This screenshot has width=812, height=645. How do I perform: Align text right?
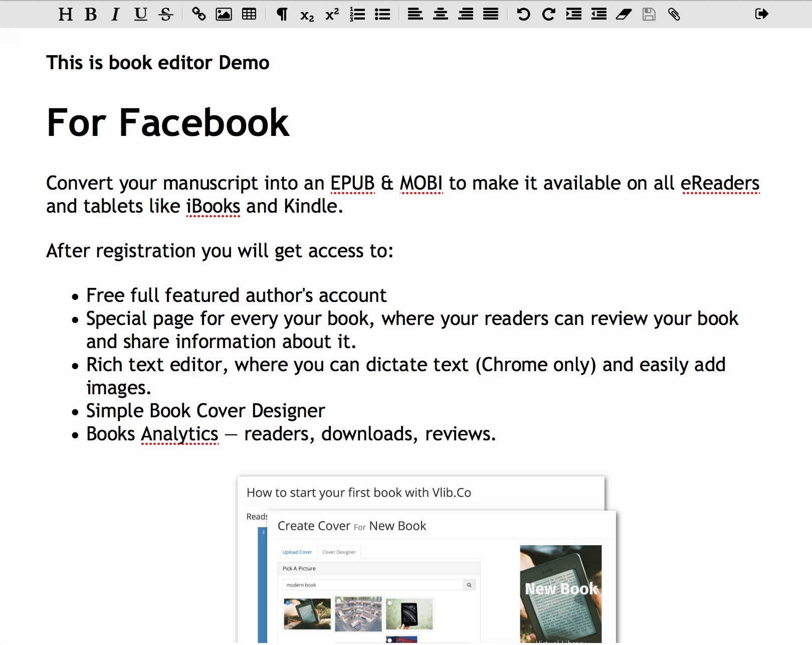pos(466,14)
